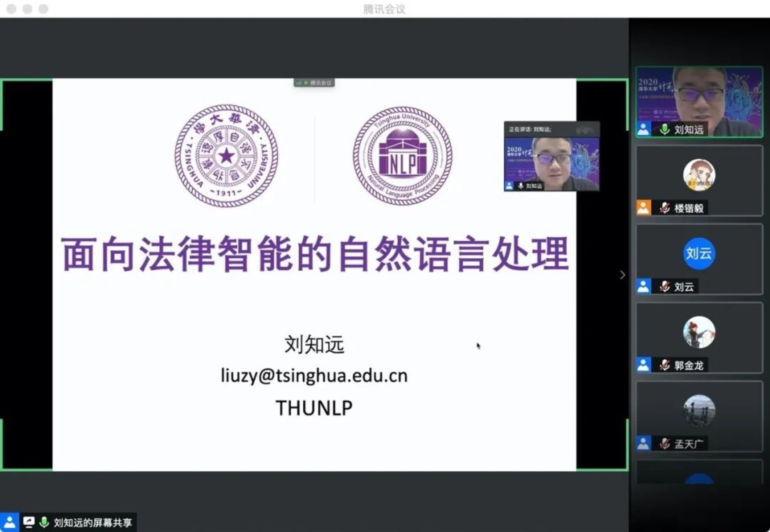Click the 正在讲话: 刘知远 header bar
The image size is (770, 532).
point(551,129)
